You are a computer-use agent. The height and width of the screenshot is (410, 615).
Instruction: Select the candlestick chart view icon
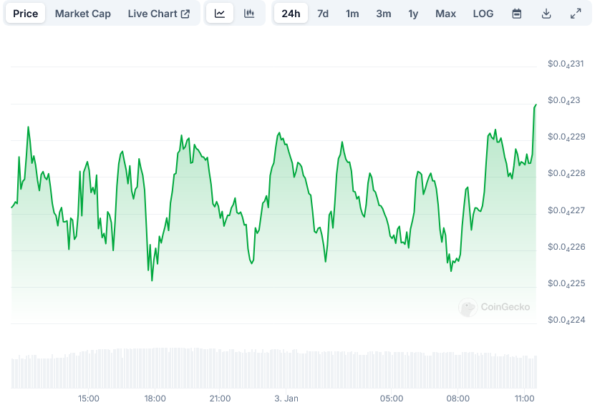(x=249, y=14)
